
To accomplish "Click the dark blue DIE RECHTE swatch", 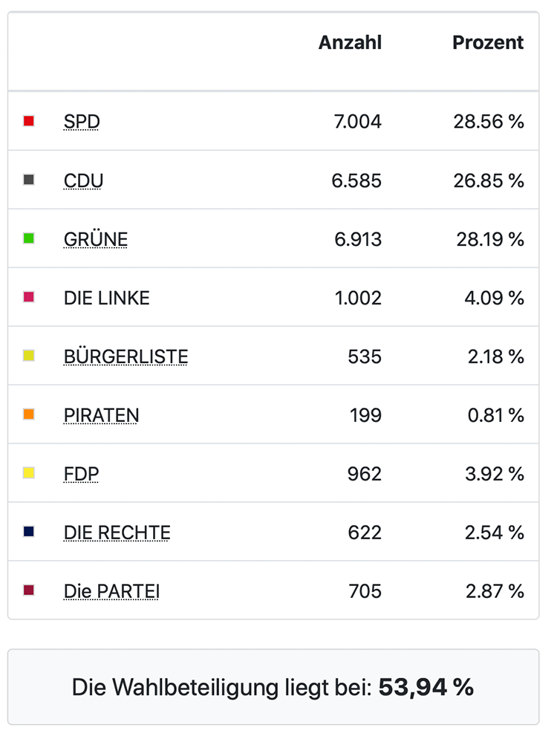I will coord(29,532).
